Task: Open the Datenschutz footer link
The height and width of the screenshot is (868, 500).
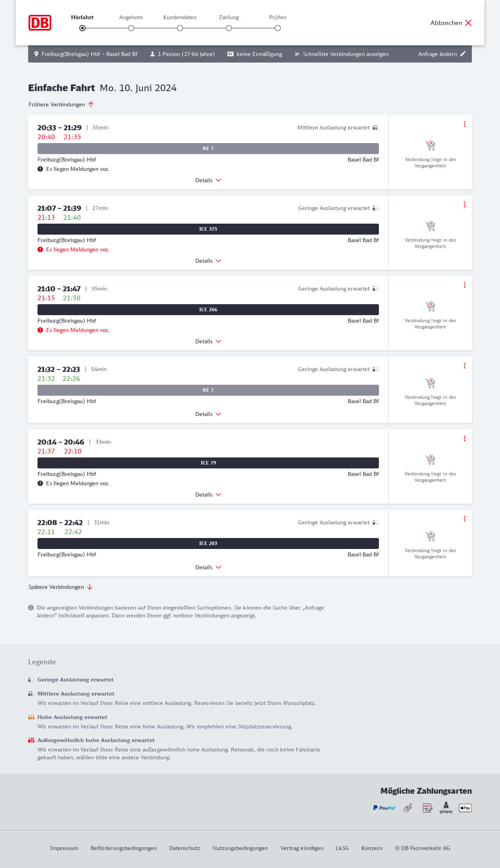Action: [184, 848]
